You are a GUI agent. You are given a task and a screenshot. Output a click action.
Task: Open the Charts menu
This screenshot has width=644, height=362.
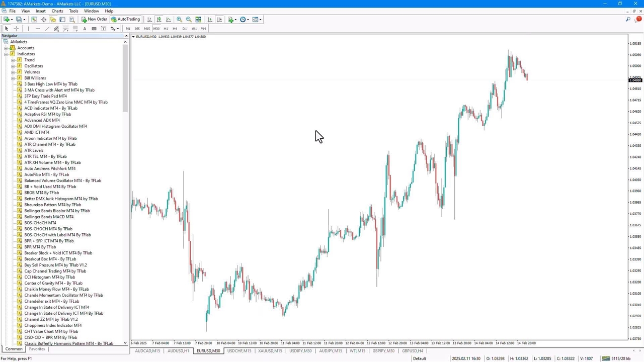pos(57,11)
